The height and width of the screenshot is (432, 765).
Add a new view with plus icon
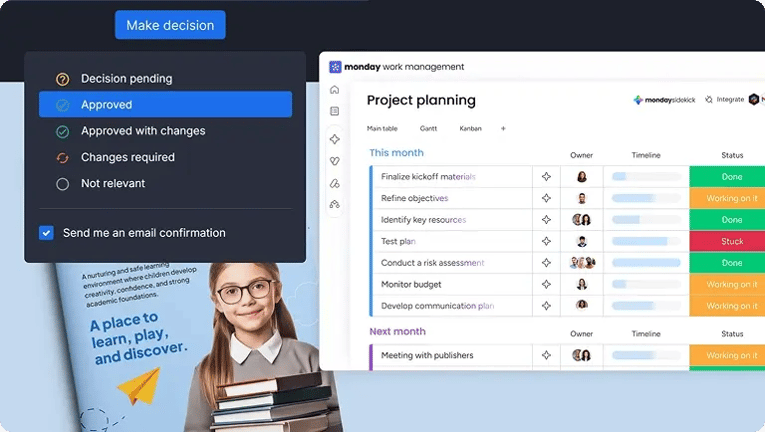503,128
